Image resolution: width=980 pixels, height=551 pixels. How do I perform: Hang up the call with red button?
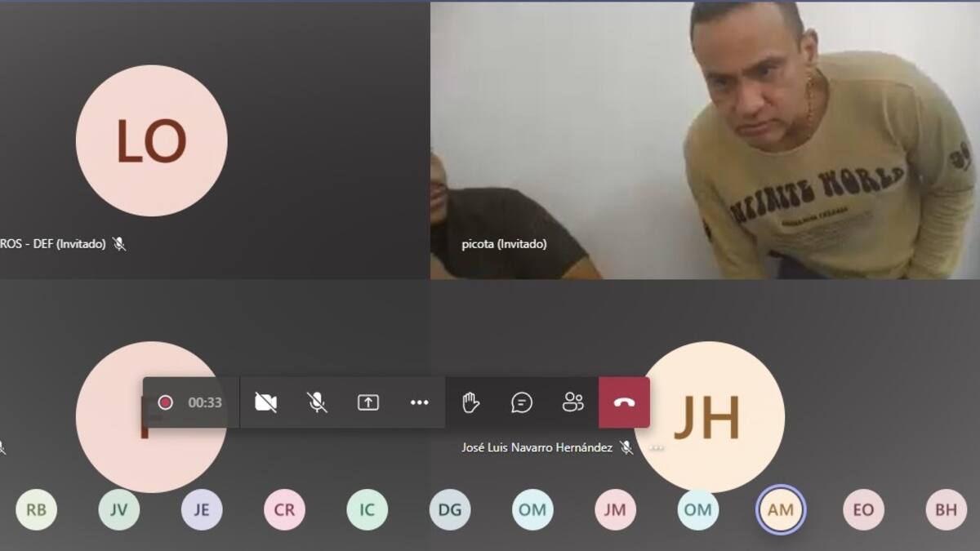tap(624, 402)
